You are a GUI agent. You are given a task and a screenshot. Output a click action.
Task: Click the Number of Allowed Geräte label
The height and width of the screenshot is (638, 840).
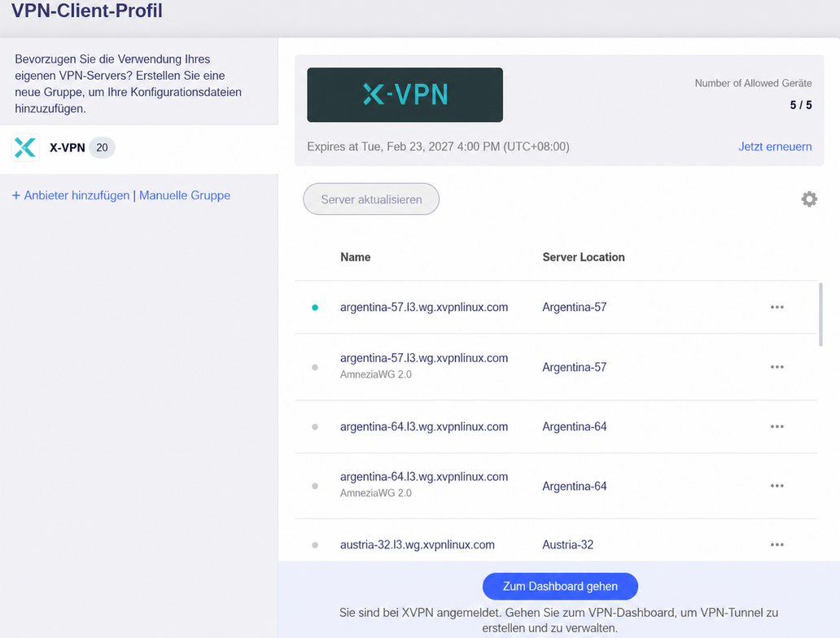753,83
